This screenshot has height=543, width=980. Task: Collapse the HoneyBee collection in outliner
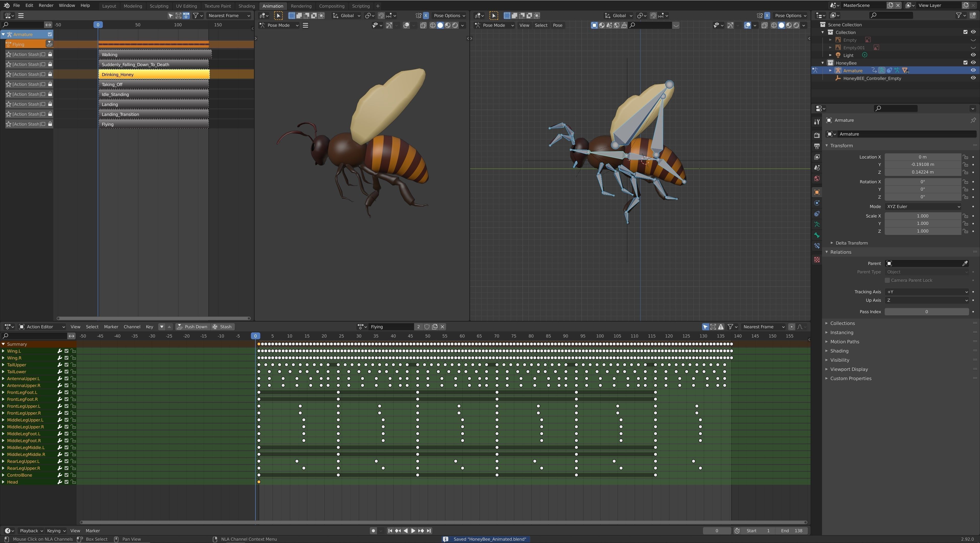[x=823, y=63]
